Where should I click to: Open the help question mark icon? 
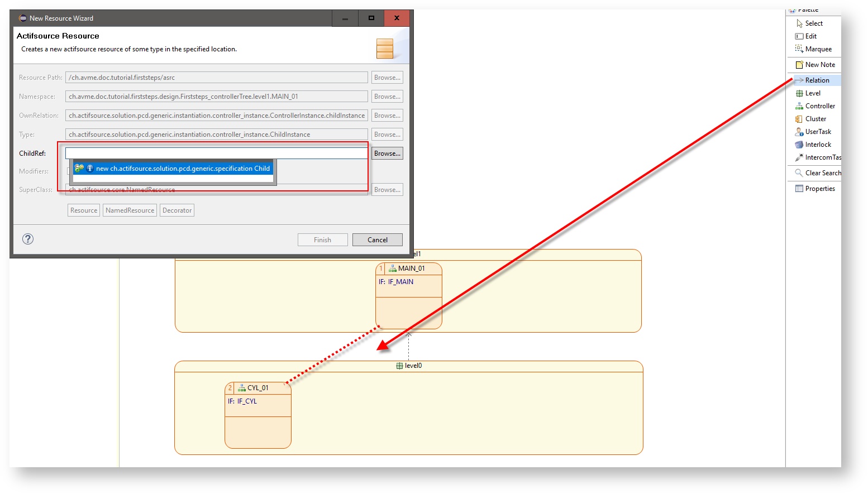click(28, 239)
